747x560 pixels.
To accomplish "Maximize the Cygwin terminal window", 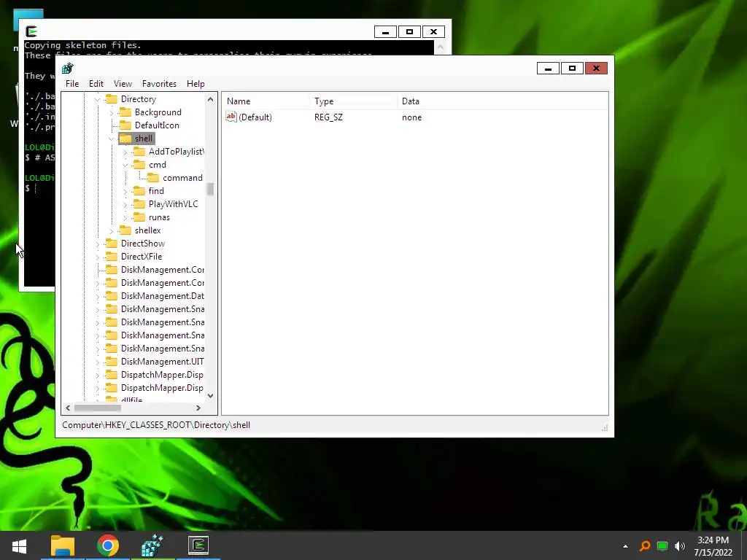I will (x=409, y=32).
